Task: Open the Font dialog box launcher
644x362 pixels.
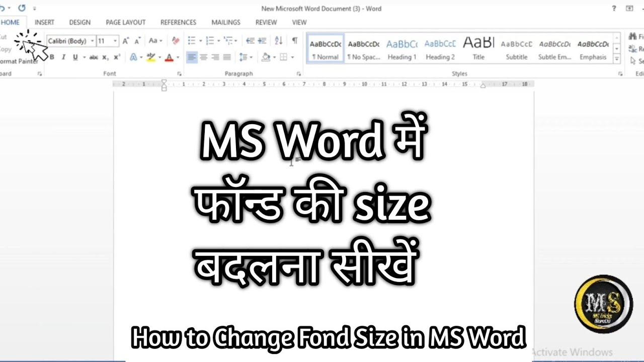Action: coord(180,73)
